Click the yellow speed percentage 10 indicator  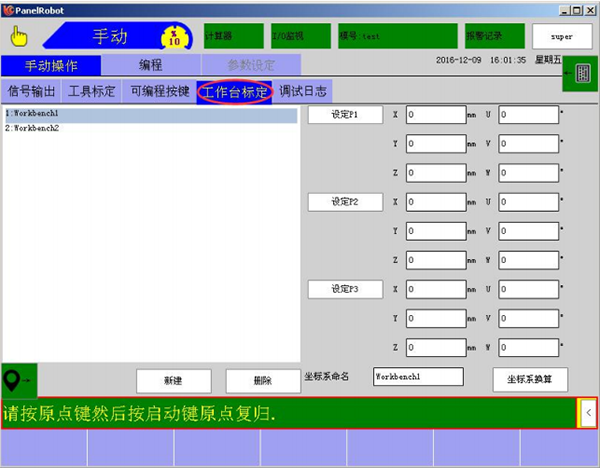pyautogui.click(x=173, y=37)
